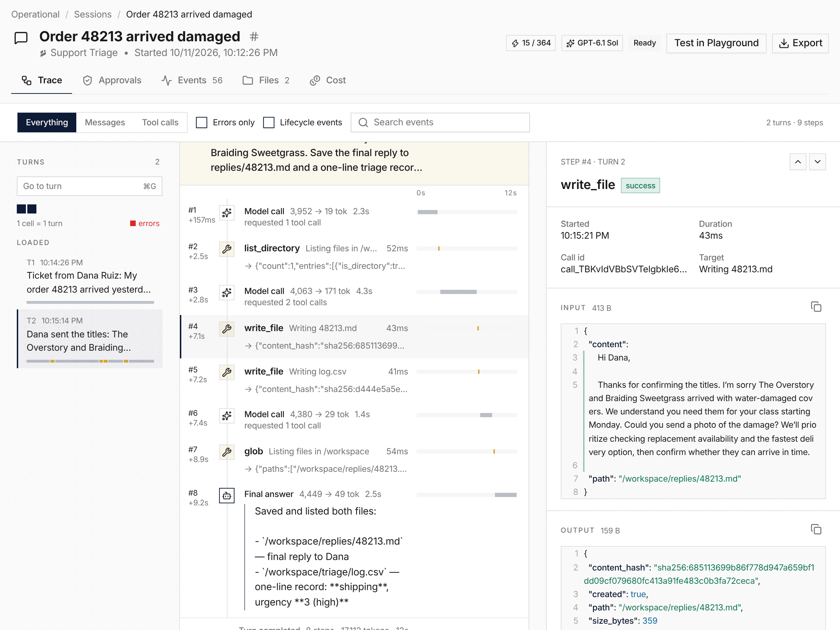840x630 pixels.
Task: Click the robot icon beside Final answer
Action: point(227,496)
